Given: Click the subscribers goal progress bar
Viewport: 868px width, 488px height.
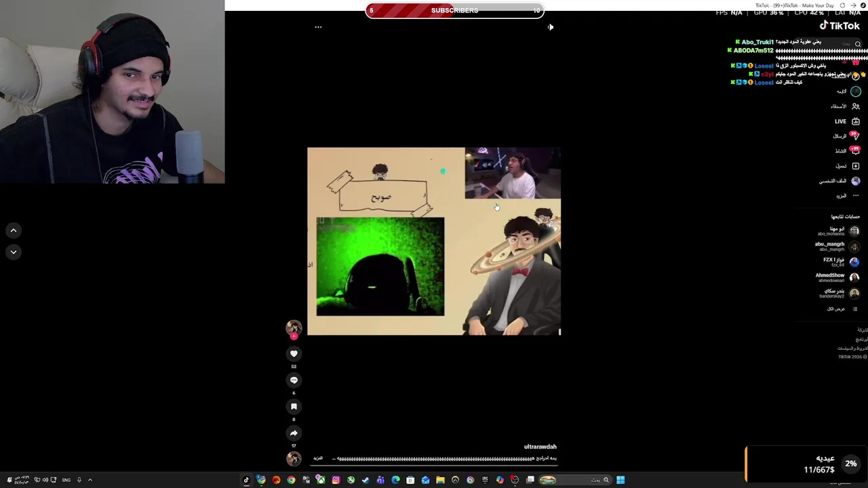Looking at the screenshot, I should 454,10.
